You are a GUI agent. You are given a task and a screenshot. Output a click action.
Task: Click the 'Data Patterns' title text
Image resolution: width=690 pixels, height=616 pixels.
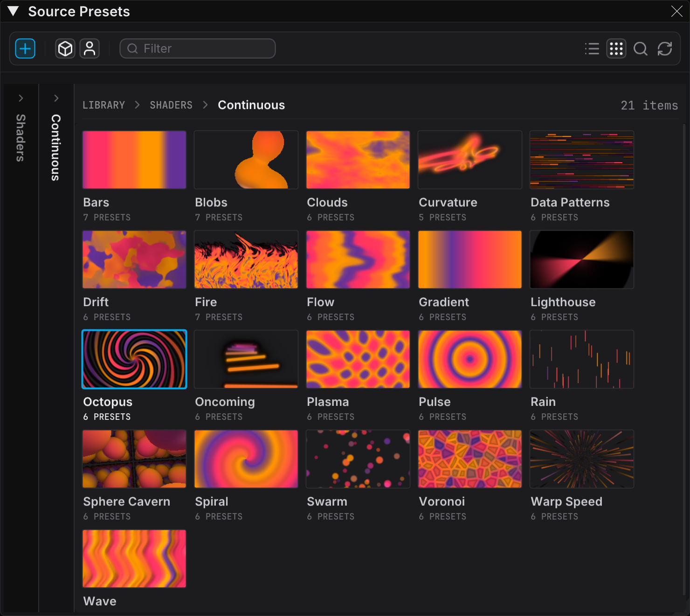pos(570,203)
